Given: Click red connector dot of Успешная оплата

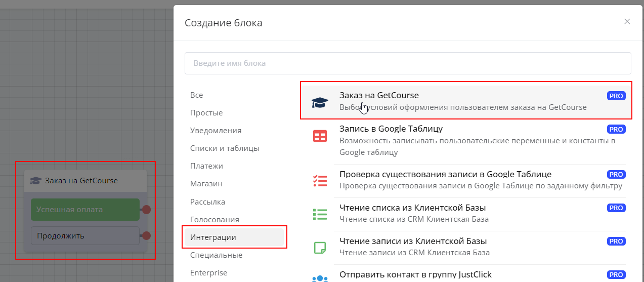Looking at the screenshot, I should pos(146,210).
